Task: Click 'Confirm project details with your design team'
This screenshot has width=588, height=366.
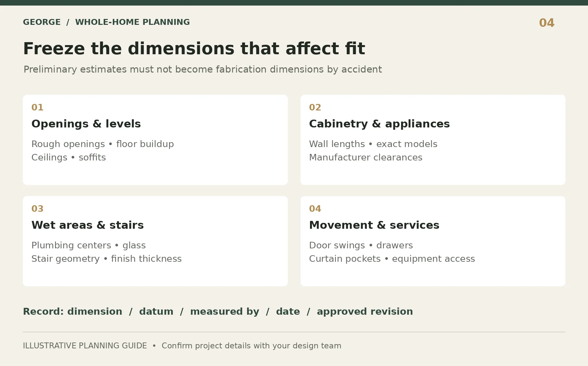Action: (252, 346)
